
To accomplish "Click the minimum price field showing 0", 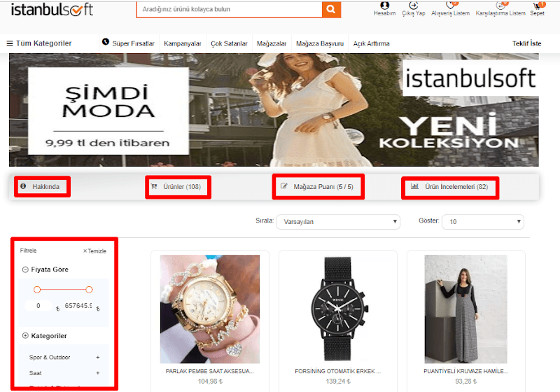I will pos(38,306).
